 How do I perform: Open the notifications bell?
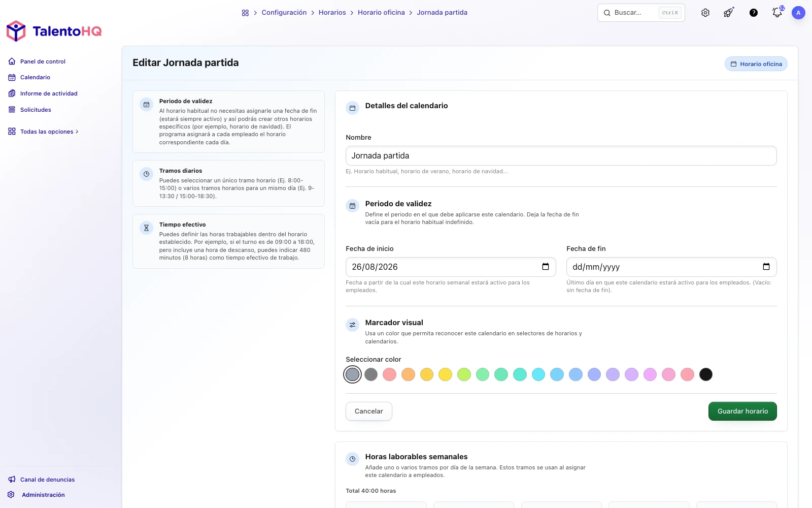(x=777, y=13)
